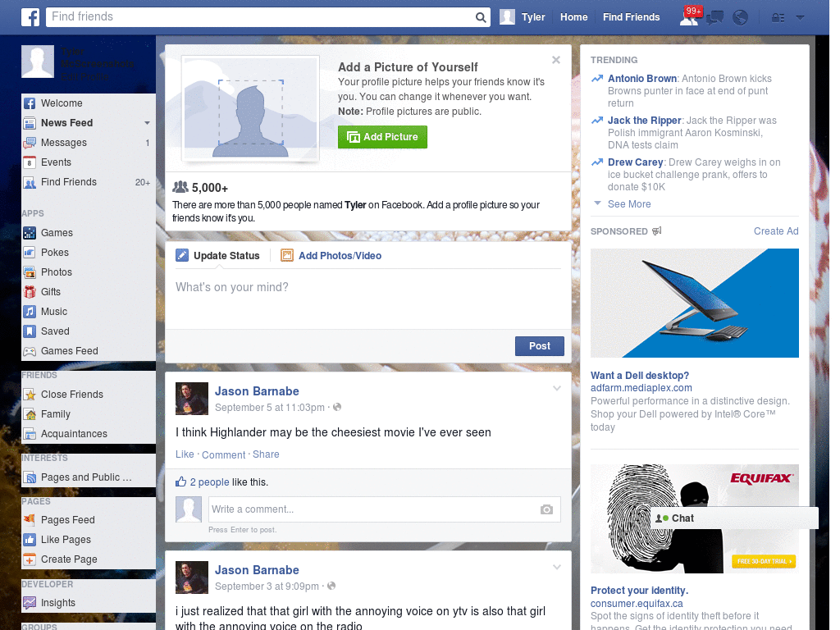Open Jason Barnabe's profile from Highlander post
The width and height of the screenshot is (840, 630).
[x=257, y=391]
